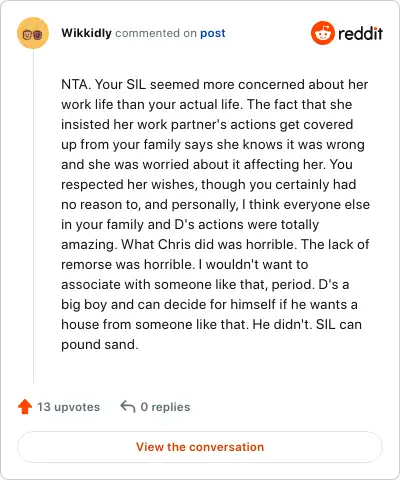Click "The lack of" ending the Chris line

[x=335, y=244]
